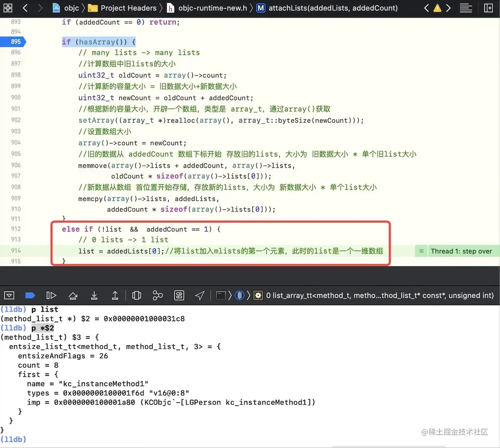Click the address 0x00000001000031c8
Screen dimensions: 500x448
pos(144,319)
